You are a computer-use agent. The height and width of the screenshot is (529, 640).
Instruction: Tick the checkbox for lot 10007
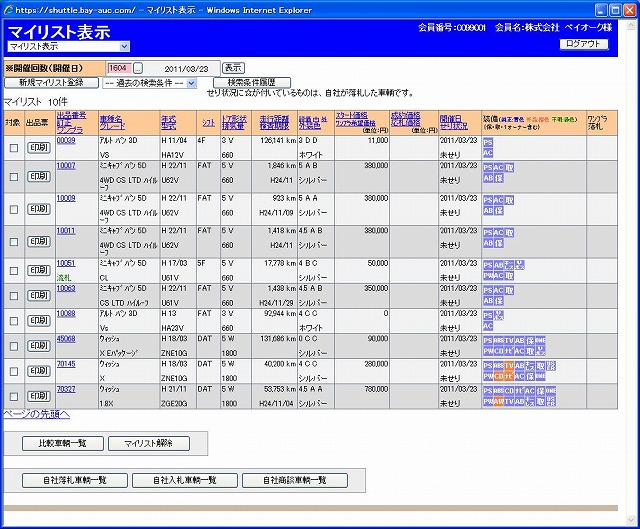tap(14, 177)
